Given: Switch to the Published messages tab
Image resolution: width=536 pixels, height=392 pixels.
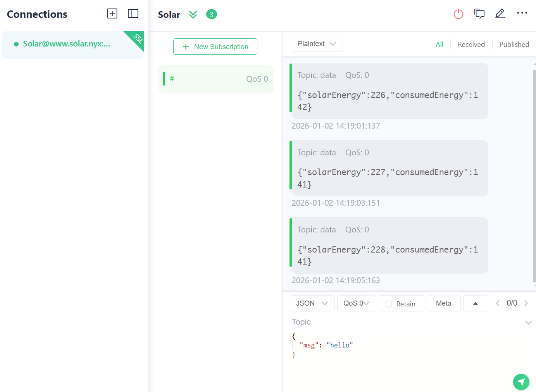Looking at the screenshot, I should point(514,45).
